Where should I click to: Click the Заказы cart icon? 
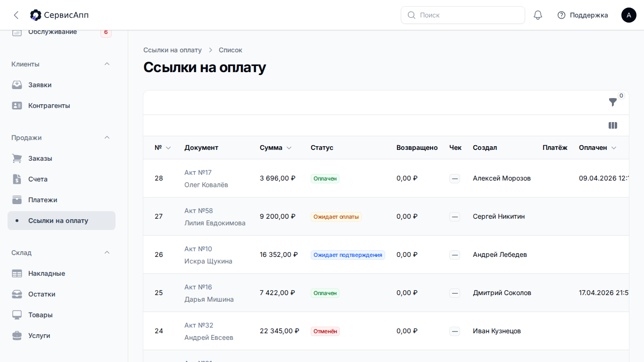click(x=17, y=158)
